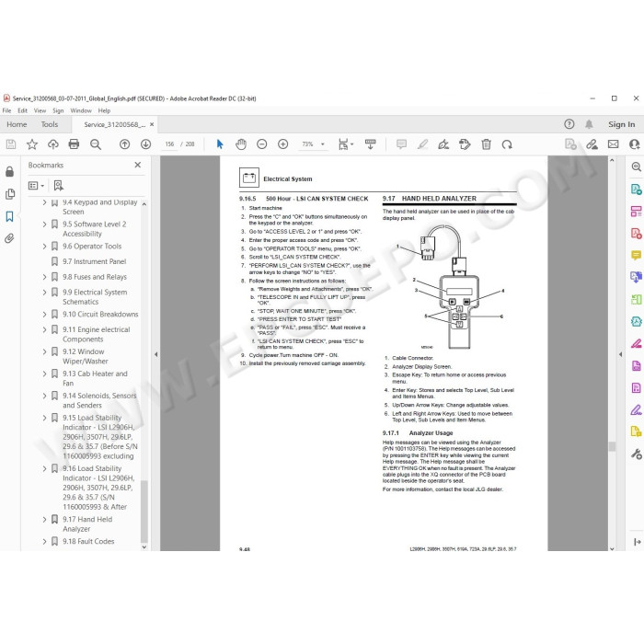Zoom out with the minus icon
The image size is (644, 644).
coord(261,144)
